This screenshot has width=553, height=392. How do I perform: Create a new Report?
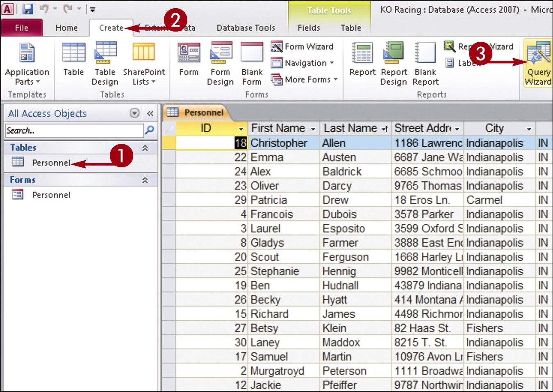pyautogui.click(x=362, y=59)
